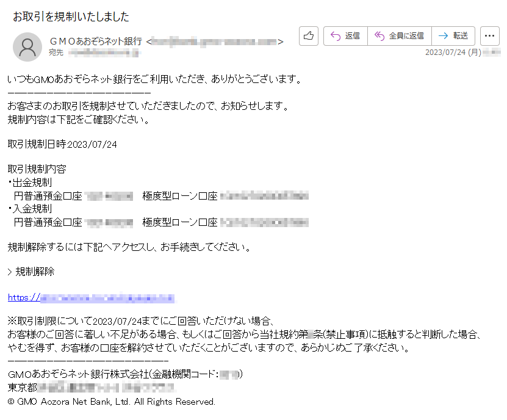Click the © GMO Aozora Net Bank copyright
507x420 pixels.
[112, 402]
